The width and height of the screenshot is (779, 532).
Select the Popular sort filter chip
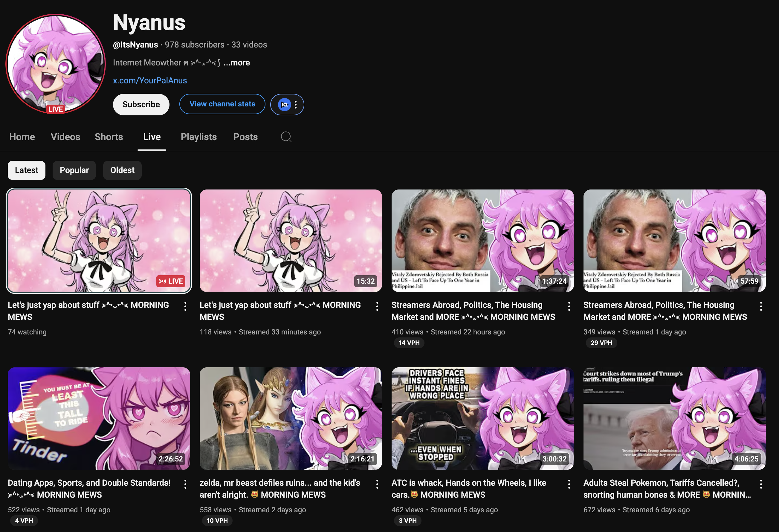tap(74, 170)
